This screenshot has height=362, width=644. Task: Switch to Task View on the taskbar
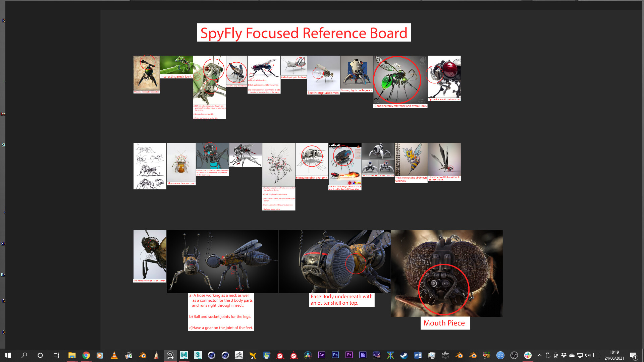(x=56, y=356)
